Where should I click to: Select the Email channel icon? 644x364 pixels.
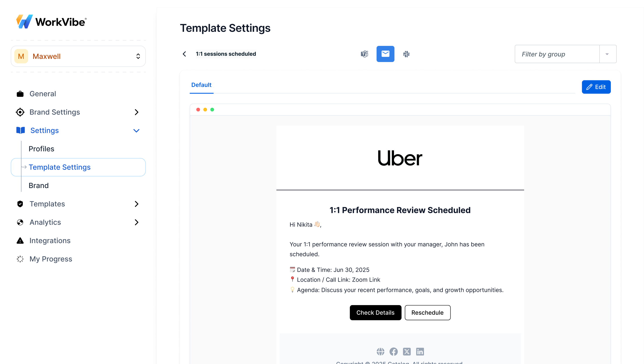pyautogui.click(x=386, y=54)
